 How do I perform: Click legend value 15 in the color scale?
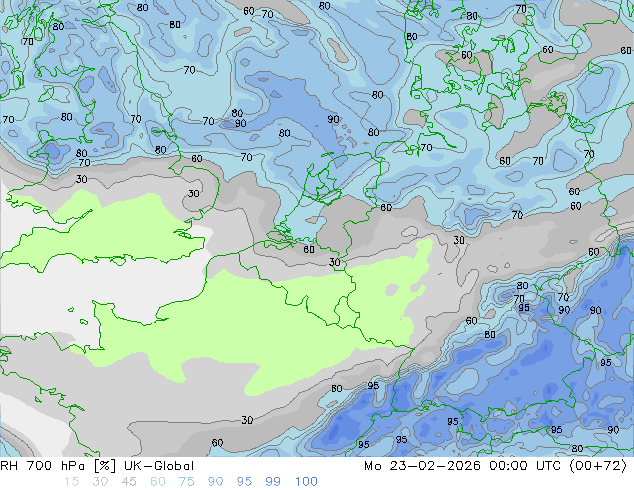pos(72,482)
